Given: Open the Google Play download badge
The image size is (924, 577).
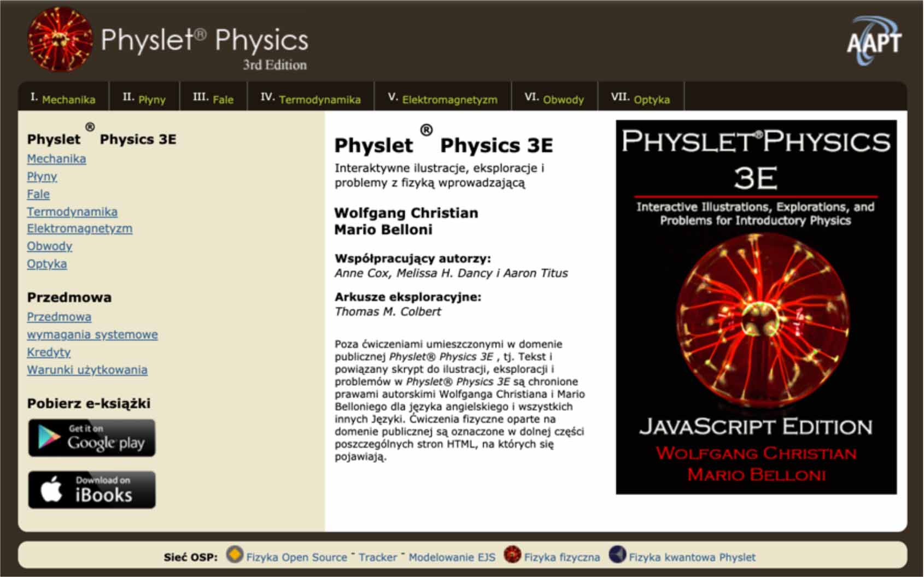Looking at the screenshot, I should [92, 437].
